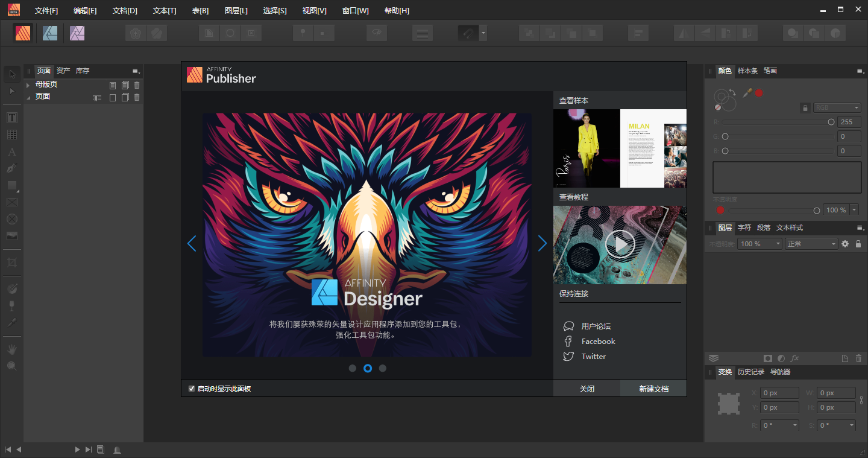Screen dimensions: 868x458
Task: Toggle the layer lock icon
Action: 858,244
